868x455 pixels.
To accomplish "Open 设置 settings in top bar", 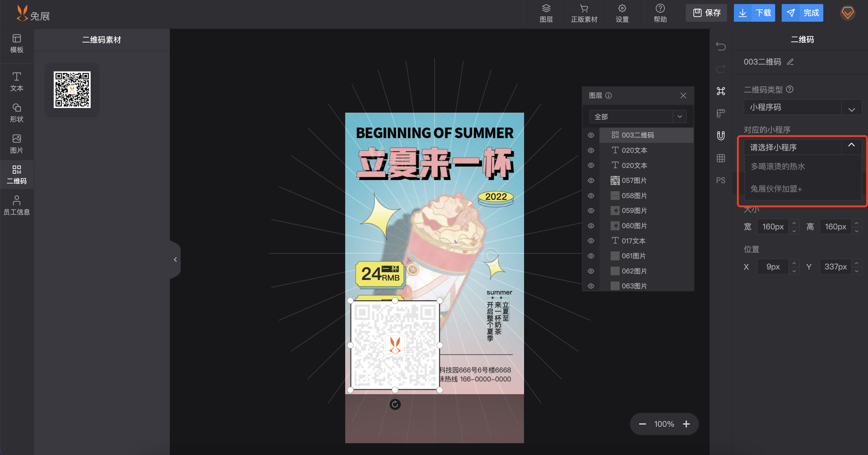I will click(622, 13).
